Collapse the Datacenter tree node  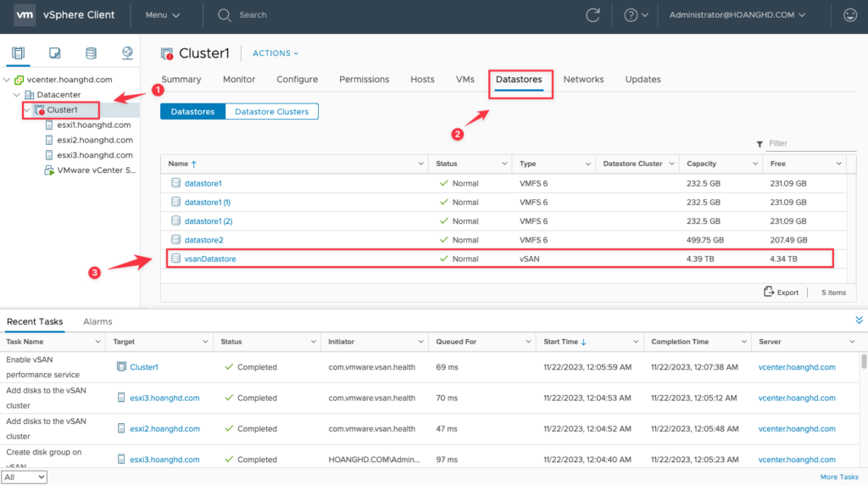17,95
